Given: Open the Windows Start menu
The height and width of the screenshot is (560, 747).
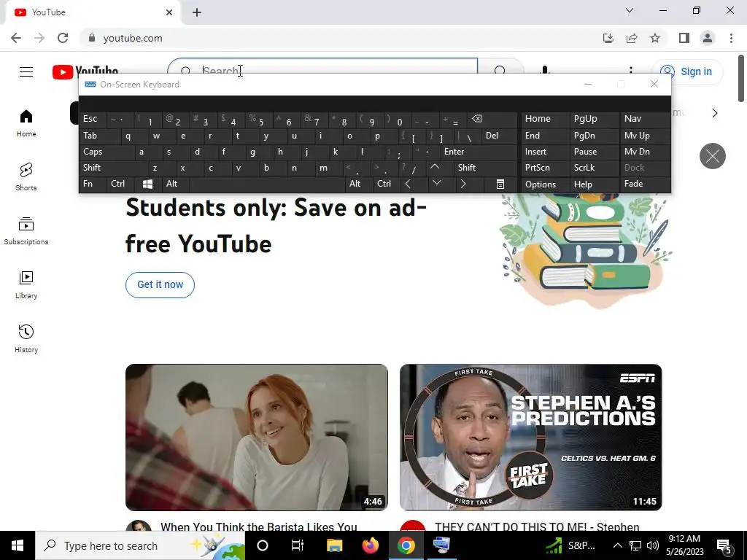Looking at the screenshot, I should click(x=18, y=545).
